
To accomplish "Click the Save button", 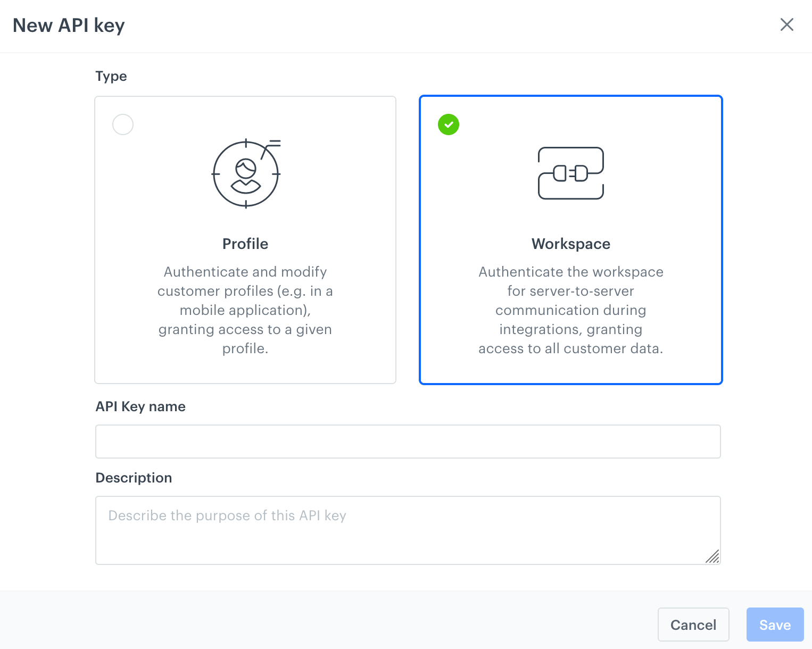I will tap(775, 625).
